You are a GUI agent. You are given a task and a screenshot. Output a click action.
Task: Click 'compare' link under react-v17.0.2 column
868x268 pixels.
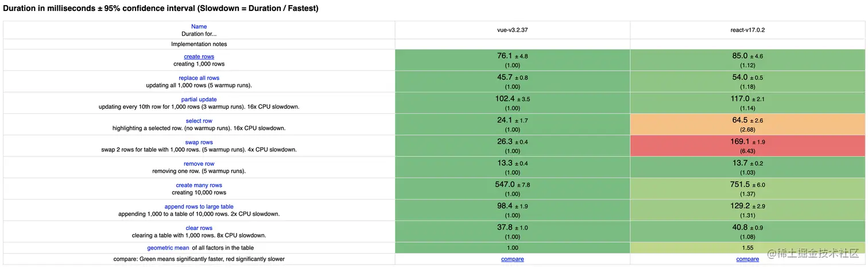747,259
